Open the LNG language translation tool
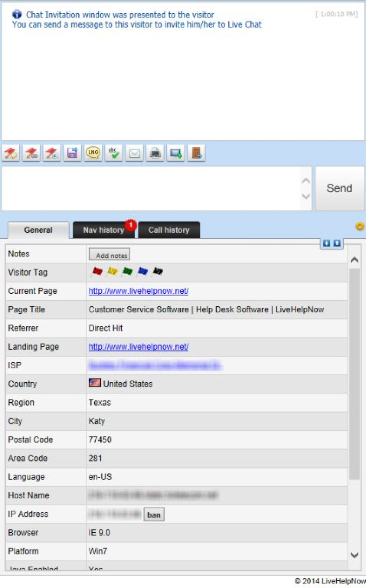This screenshot has width=366, height=588. (93, 153)
